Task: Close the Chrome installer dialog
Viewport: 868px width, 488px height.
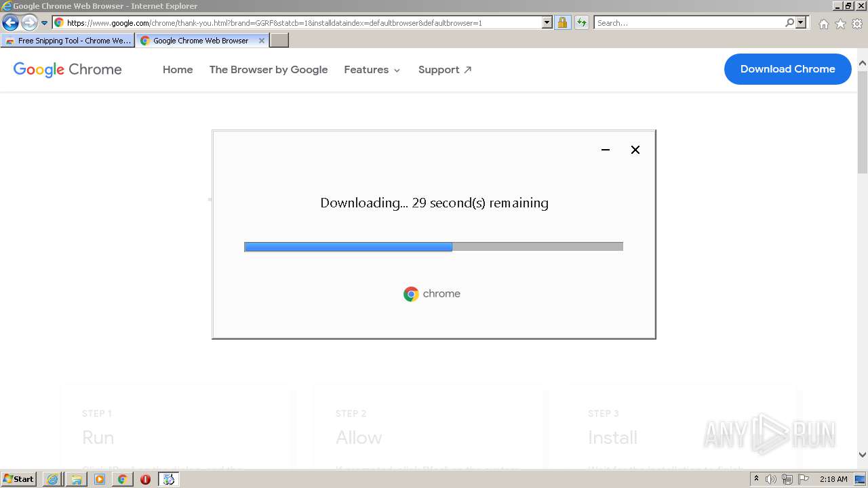Action: tap(635, 150)
